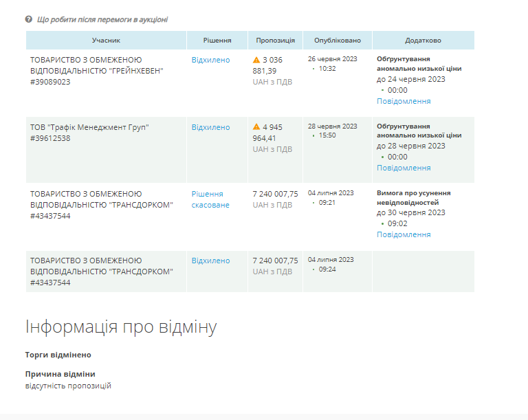
Task: Click 'Обґрунтування аномально низької ціни' in Трафік row
Action: point(419,131)
